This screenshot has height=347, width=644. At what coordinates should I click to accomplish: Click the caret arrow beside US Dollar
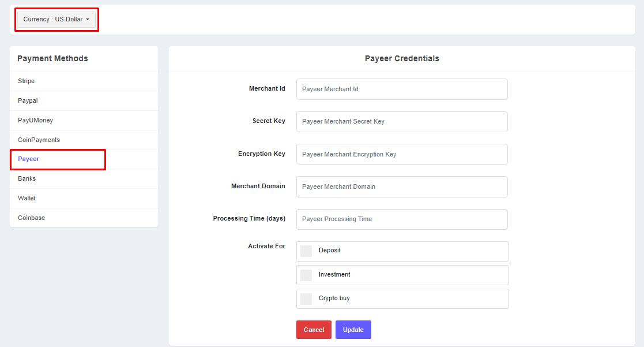[88, 20]
